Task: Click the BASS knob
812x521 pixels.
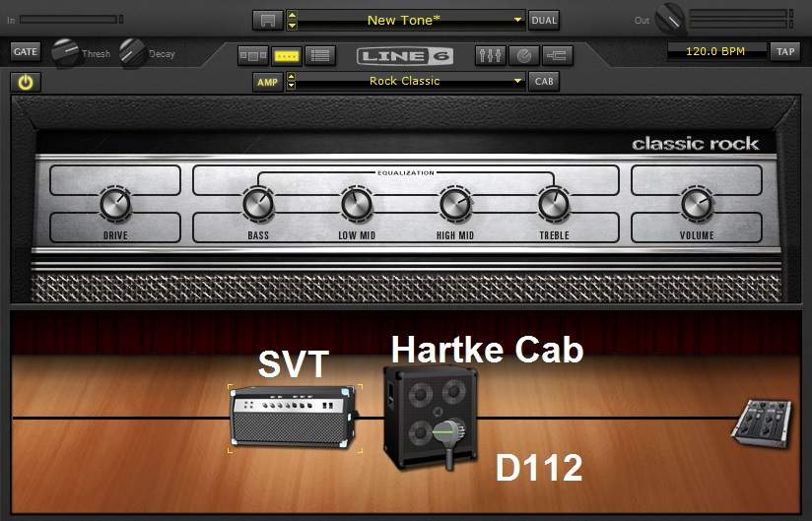Action: pos(258,203)
